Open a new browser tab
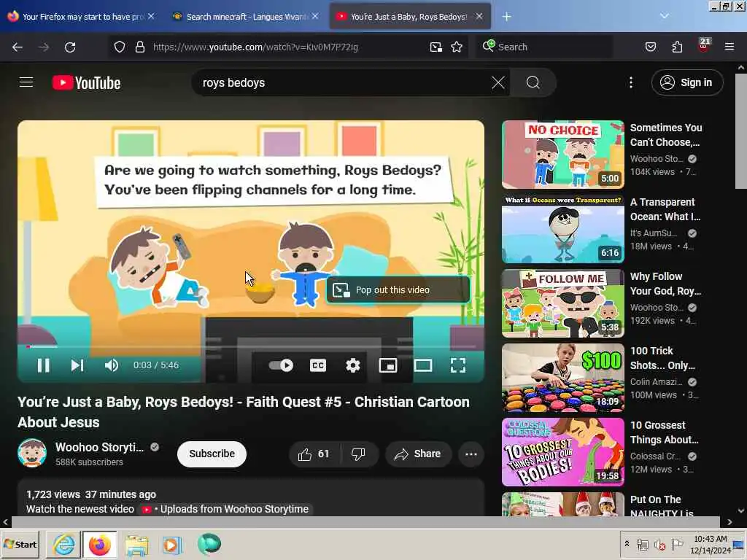Viewport: 747px width, 560px height. tap(506, 17)
